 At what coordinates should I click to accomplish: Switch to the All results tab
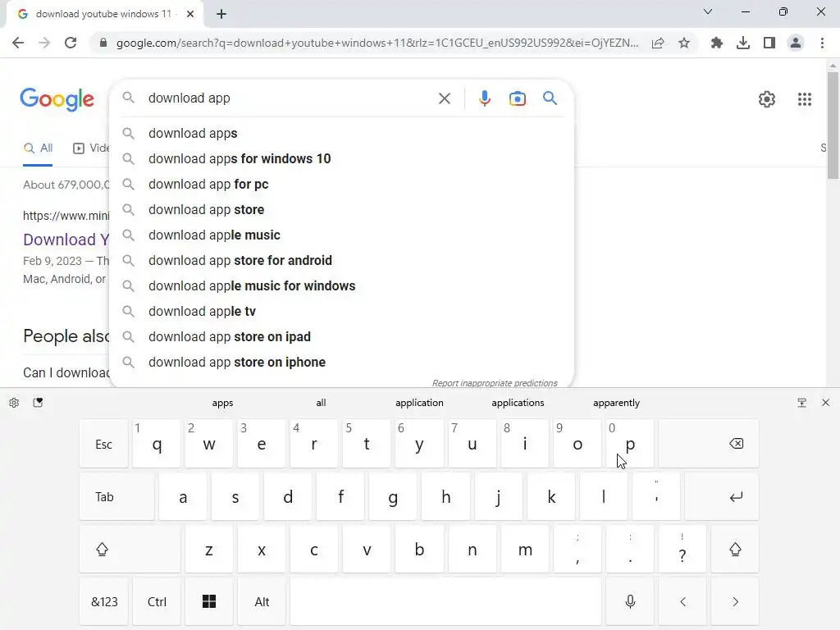38,148
